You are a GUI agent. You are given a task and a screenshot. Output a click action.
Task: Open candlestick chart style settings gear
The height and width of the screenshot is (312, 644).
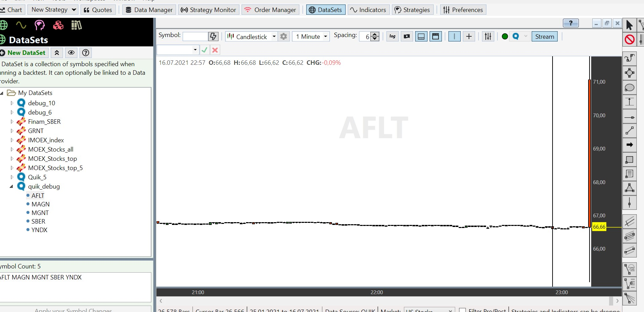coord(284,36)
